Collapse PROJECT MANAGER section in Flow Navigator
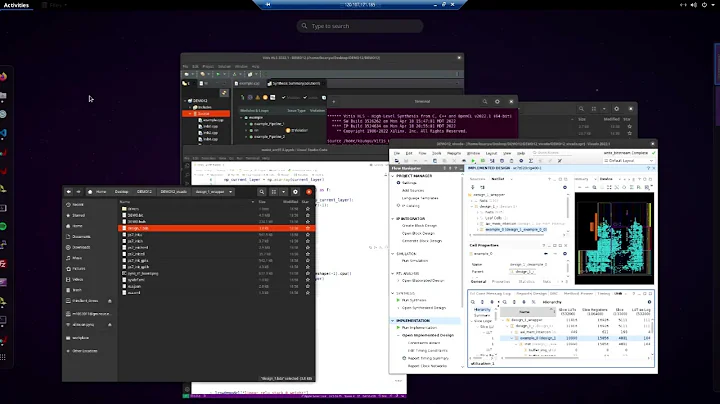720x404 pixels. coord(393,176)
